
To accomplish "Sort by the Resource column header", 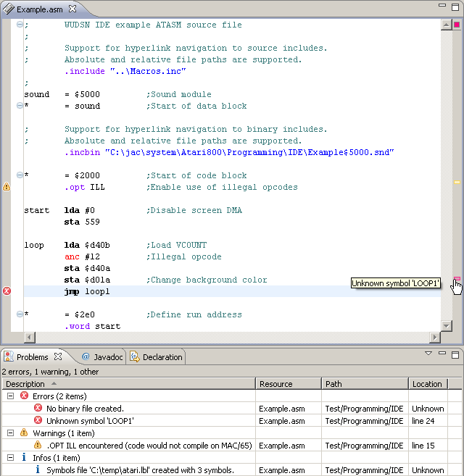I will click(289, 384).
